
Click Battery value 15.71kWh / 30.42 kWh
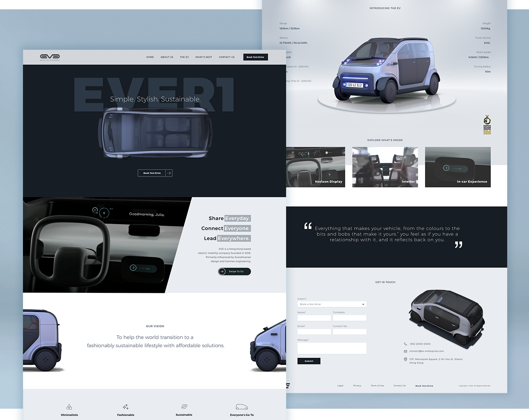click(293, 43)
